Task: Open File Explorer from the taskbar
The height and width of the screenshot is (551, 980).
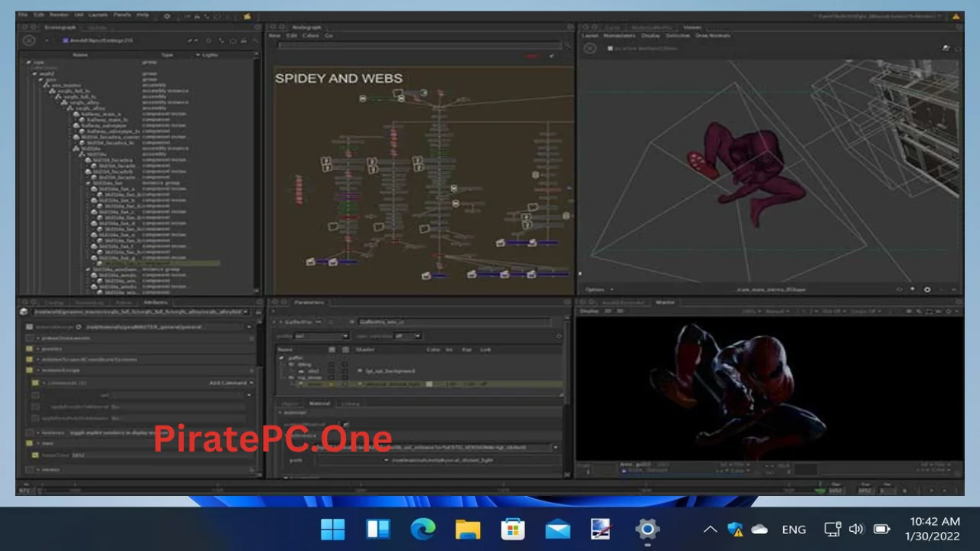Action: (x=468, y=529)
